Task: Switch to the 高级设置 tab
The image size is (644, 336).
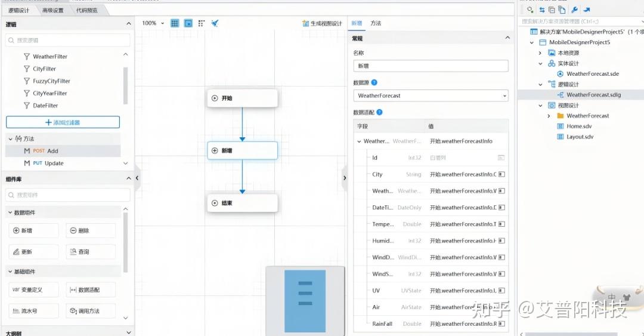Action: 52,10
